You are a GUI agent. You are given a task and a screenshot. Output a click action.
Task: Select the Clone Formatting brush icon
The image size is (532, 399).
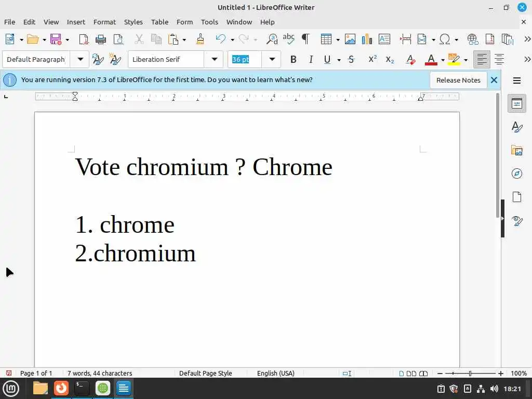pos(200,39)
